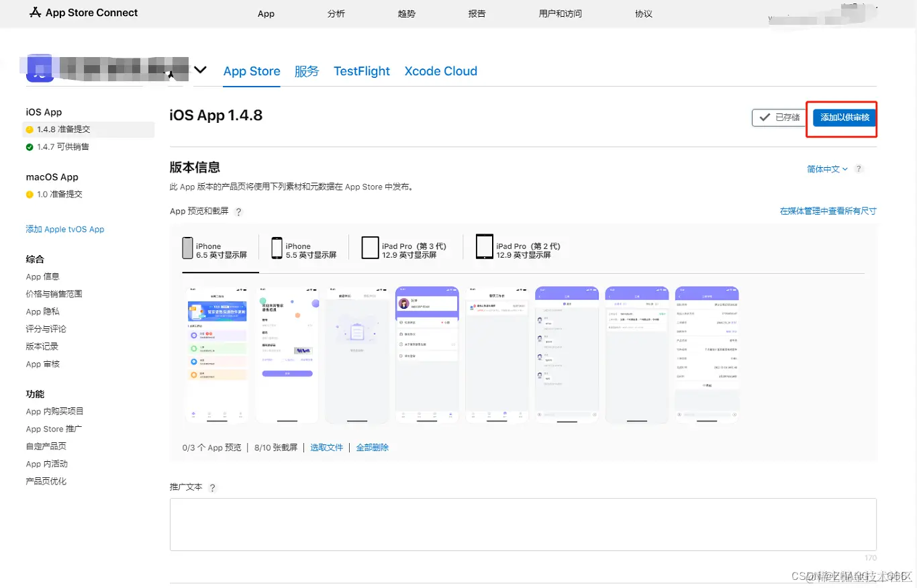The image size is (917, 588).
Task: Select the last screenshot showing detail list
Action: point(706,355)
